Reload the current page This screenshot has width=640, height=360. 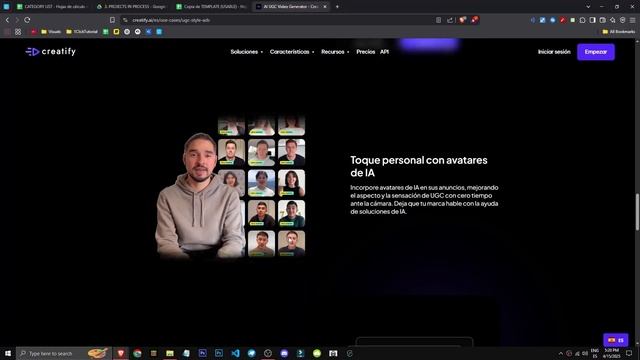tap(27, 20)
